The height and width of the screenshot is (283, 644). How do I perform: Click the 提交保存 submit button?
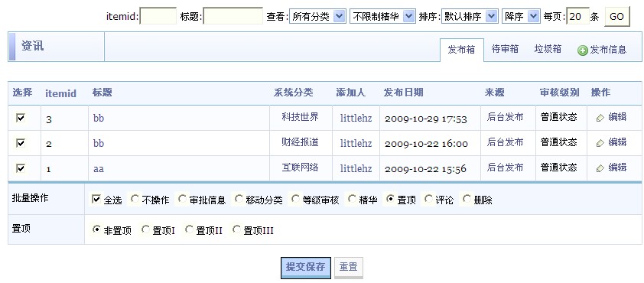(306, 268)
